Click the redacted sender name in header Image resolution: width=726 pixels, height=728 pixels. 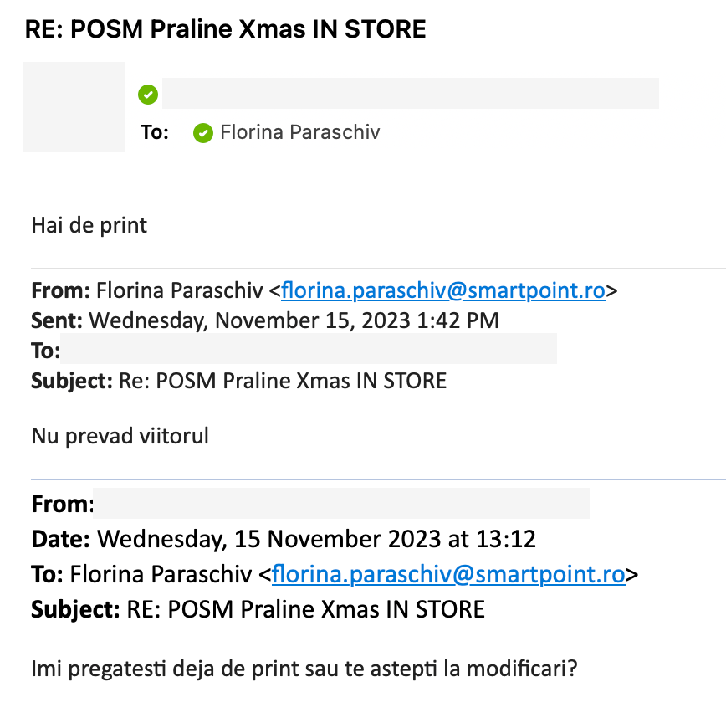(x=410, y=94)
